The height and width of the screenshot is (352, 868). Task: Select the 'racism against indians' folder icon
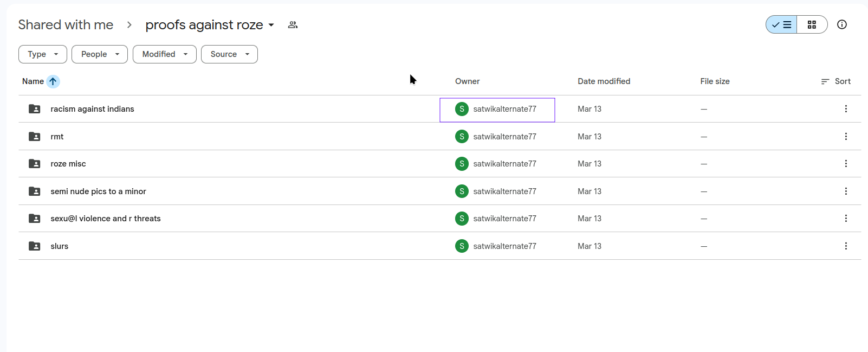pyautogui.click(x=35, y=109)
